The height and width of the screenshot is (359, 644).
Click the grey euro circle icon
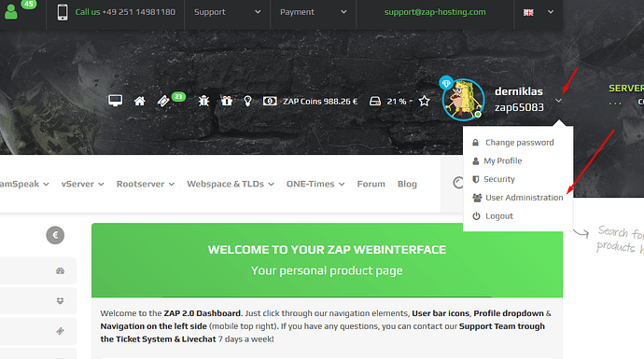55,235
